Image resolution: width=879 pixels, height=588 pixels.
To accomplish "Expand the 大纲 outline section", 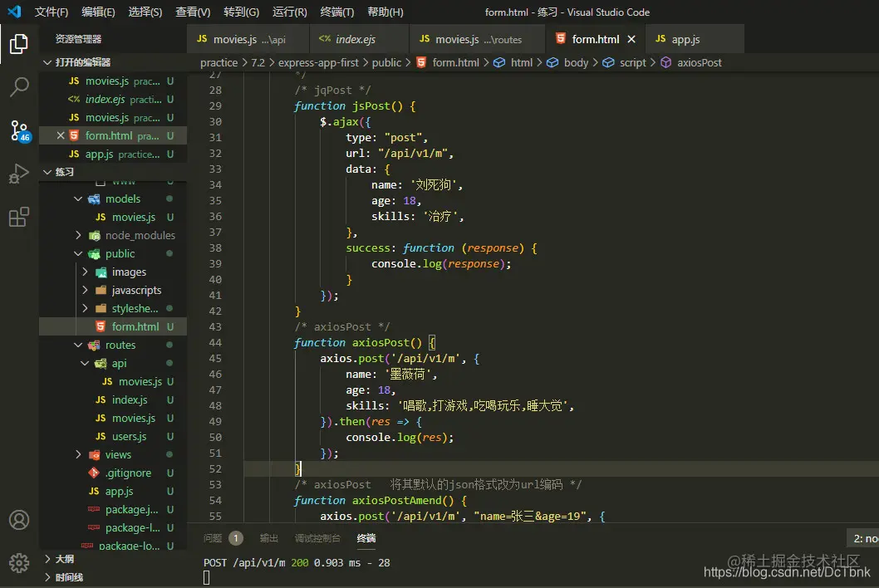I will tap(113, 559).
